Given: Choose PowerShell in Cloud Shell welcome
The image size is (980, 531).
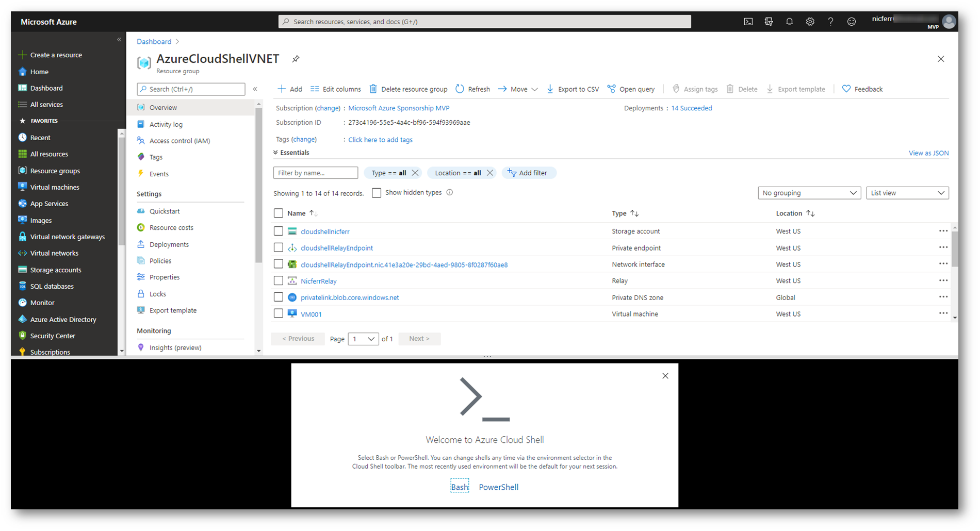Looking at the screenshot, I should pyautogui.click(x=499, y=487).
